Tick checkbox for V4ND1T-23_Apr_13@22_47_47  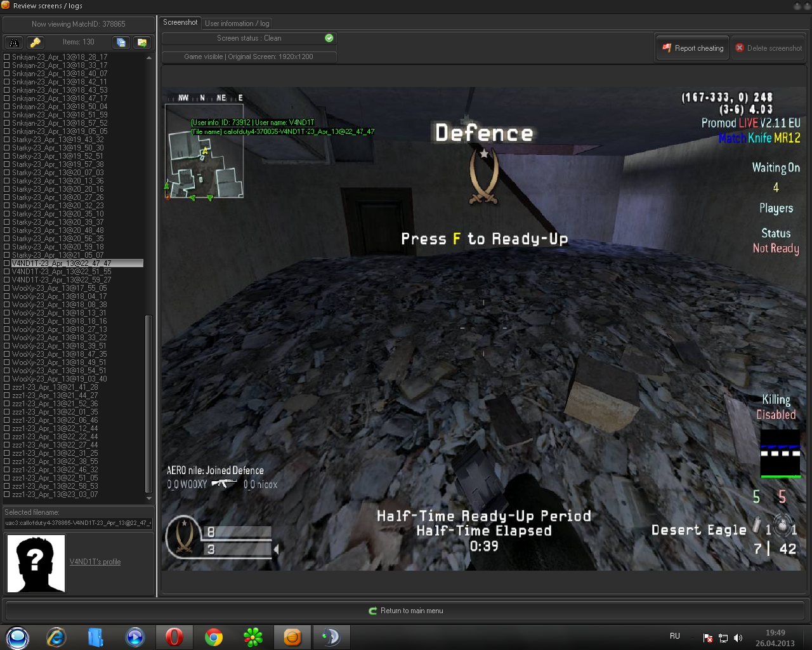(x=7, y=263)
